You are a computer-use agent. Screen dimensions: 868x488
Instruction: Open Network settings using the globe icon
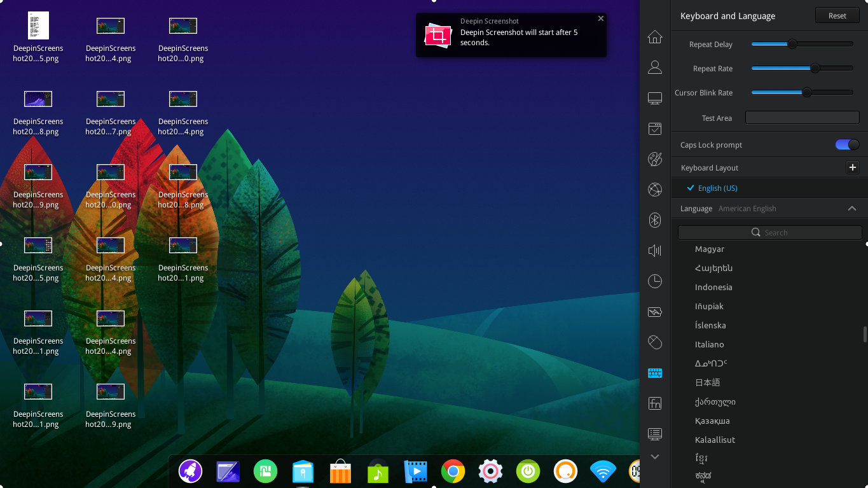click(x=654, y=190)
